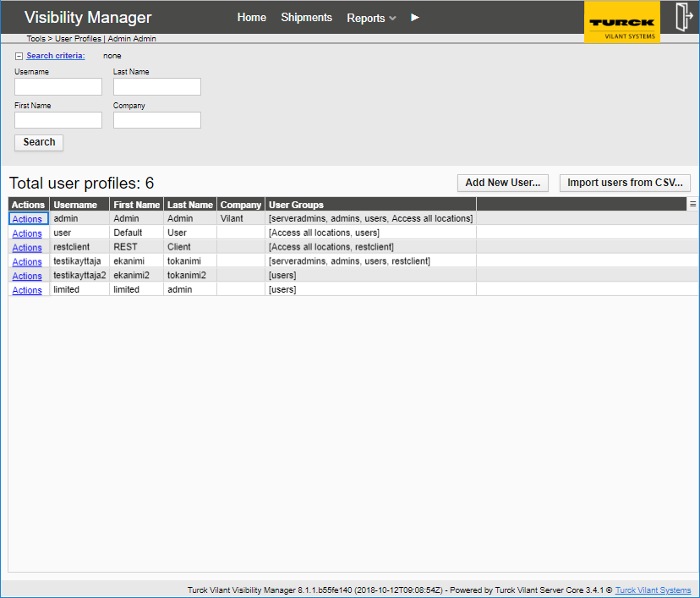The height and width of the screenshot is (598, 700).
Task: Select the Vilant company cell
Action: point(241,218)
